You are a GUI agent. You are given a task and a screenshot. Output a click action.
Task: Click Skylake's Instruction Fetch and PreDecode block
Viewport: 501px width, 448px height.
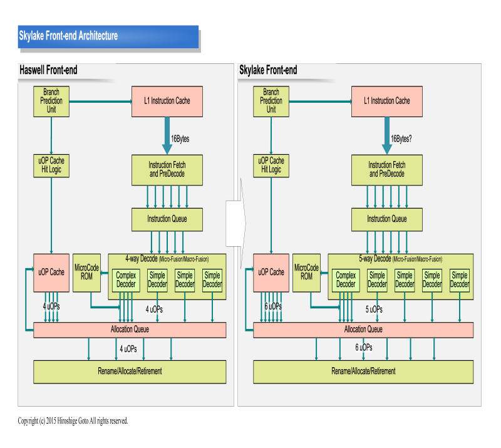pyautogui.click(x=387, y=170)
